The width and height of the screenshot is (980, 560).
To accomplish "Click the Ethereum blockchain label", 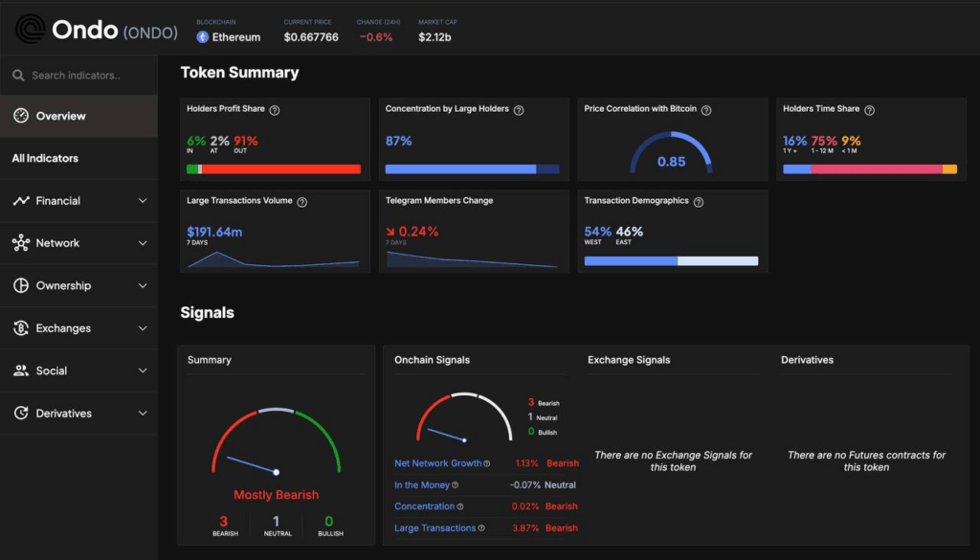I will coord(236,37).
